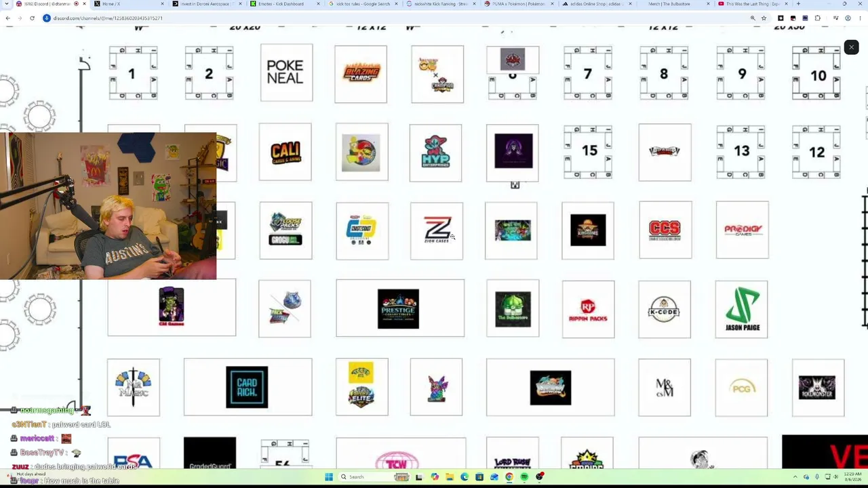This screenshot has width=868, height=488.
Task: Select the GradedGuard logo
Action: [x=210, y=453]
